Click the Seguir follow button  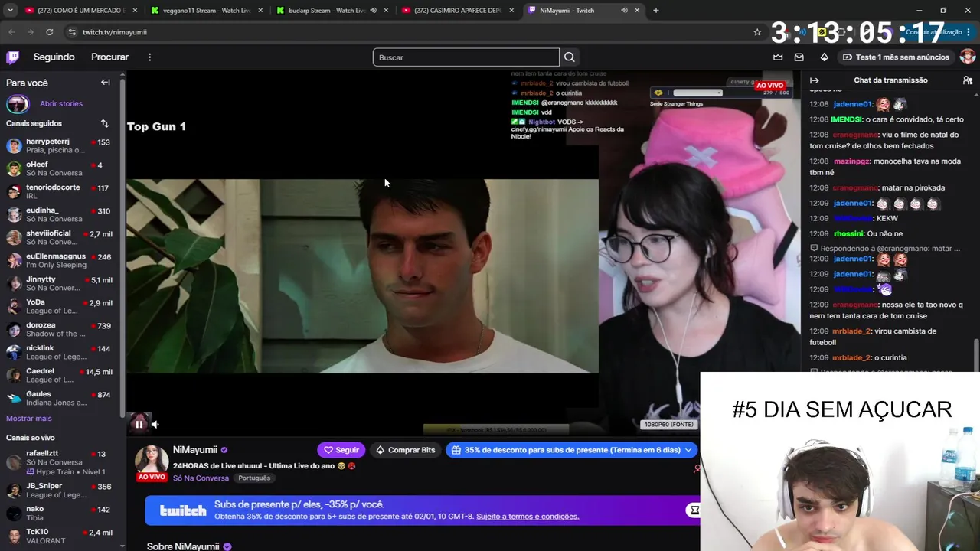[x=341, y=450]
